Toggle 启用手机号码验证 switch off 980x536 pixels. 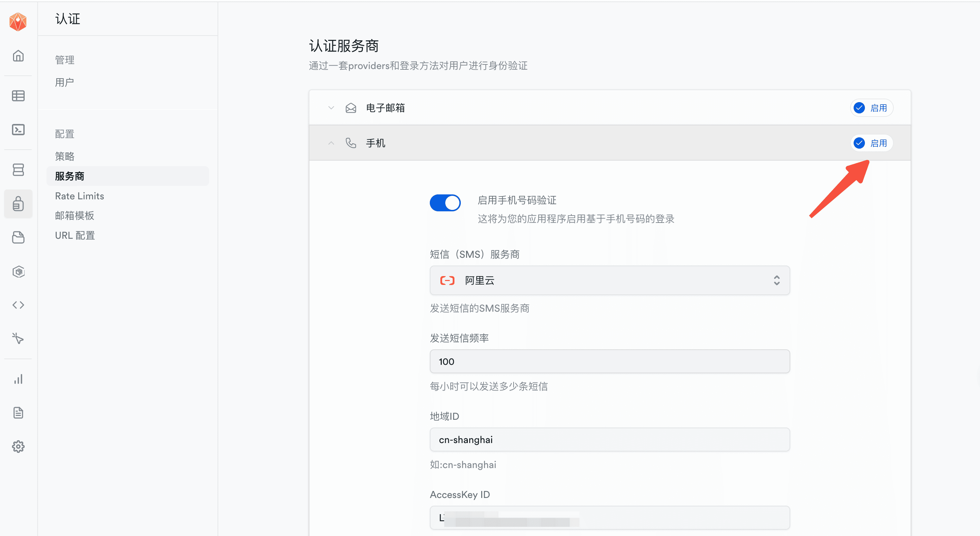coord(445,202)
